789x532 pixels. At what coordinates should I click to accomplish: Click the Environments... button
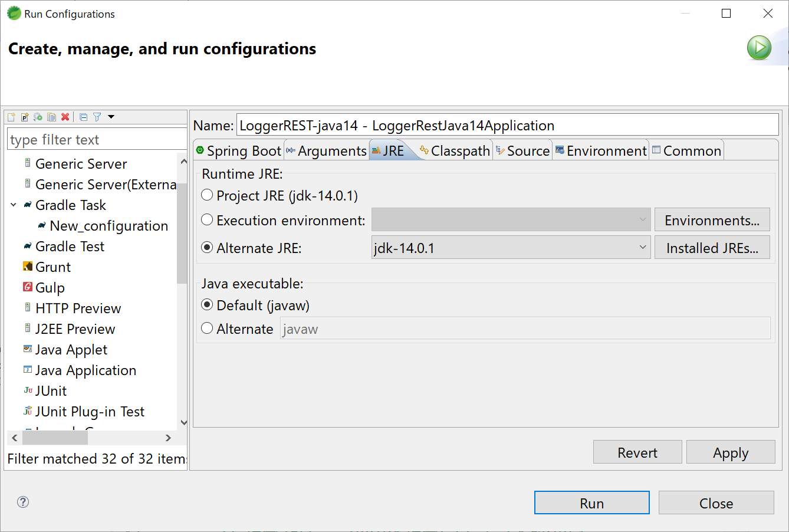(x=712, y=220)
